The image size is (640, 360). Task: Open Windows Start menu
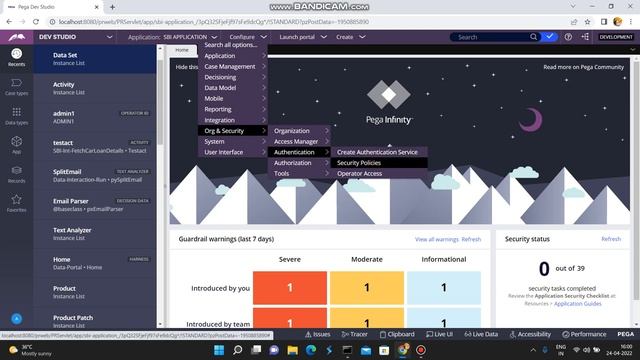[x=219, y=350]
